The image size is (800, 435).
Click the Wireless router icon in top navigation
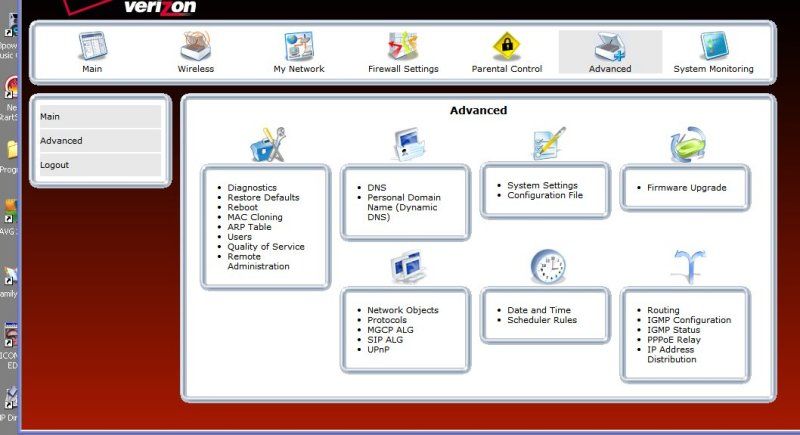tap(196, 47)
